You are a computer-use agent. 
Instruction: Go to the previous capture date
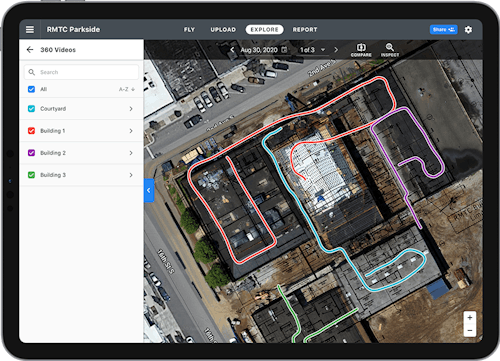coord(232,50)
